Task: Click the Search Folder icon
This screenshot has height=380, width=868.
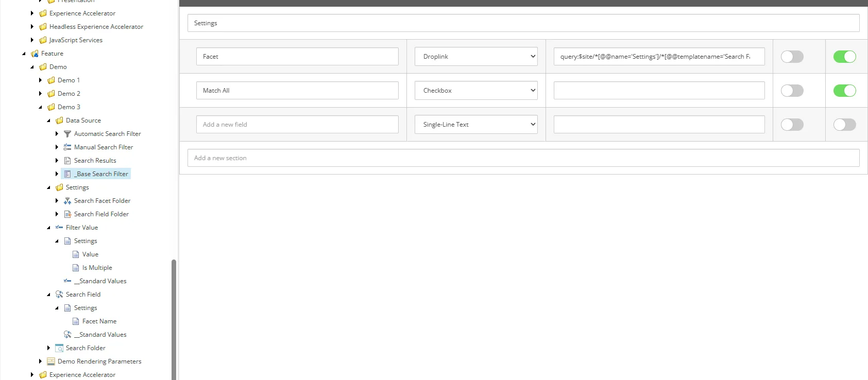Action: coord(59,348)
